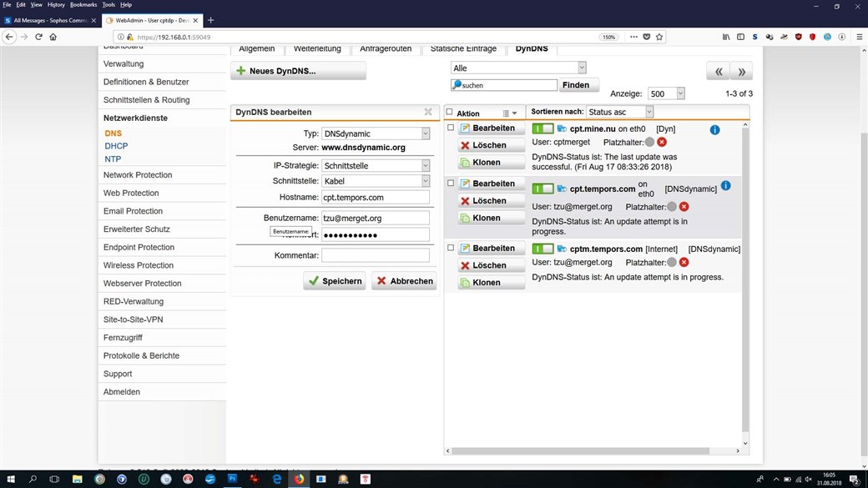Click the info icon for cpt.mine.nu
The height and width of the screenshot is (488, 868).
coord(714,130)
